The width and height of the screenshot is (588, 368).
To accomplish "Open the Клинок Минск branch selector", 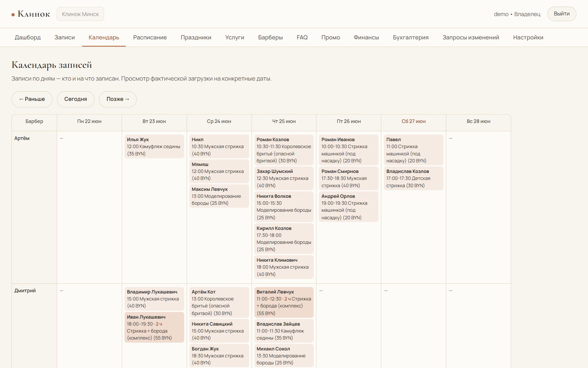I will 80,14.
